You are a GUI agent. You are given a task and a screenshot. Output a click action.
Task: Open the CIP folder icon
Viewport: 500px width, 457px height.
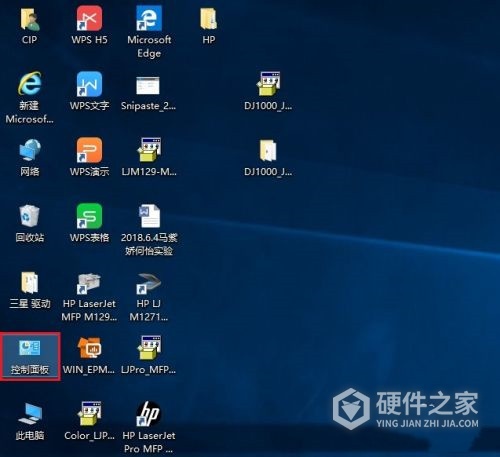30,20
